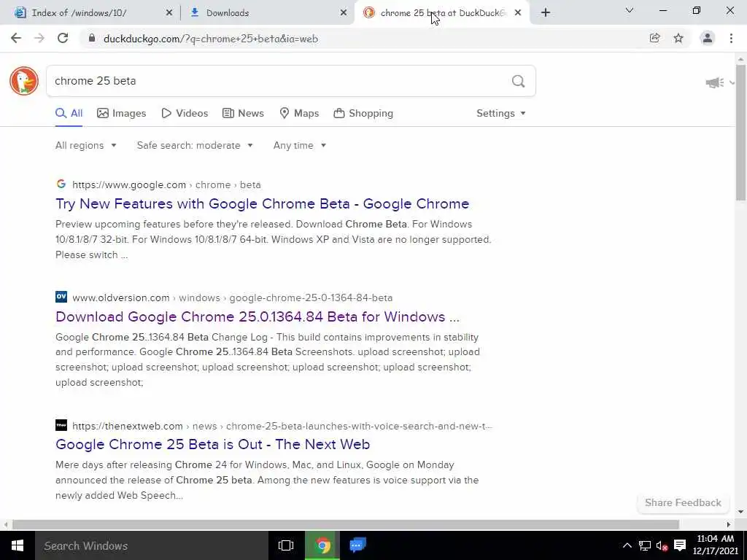747x560 pixels.
Task: Open Google Chrome 25 Beta is Out result
Action: pyautogui.click(x=213, y=444)
